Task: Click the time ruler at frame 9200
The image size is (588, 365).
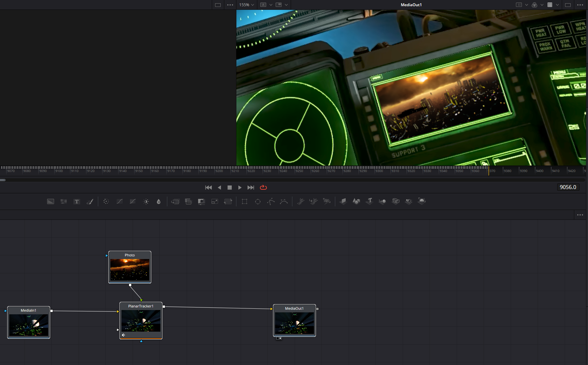Action: coord(219,171)
